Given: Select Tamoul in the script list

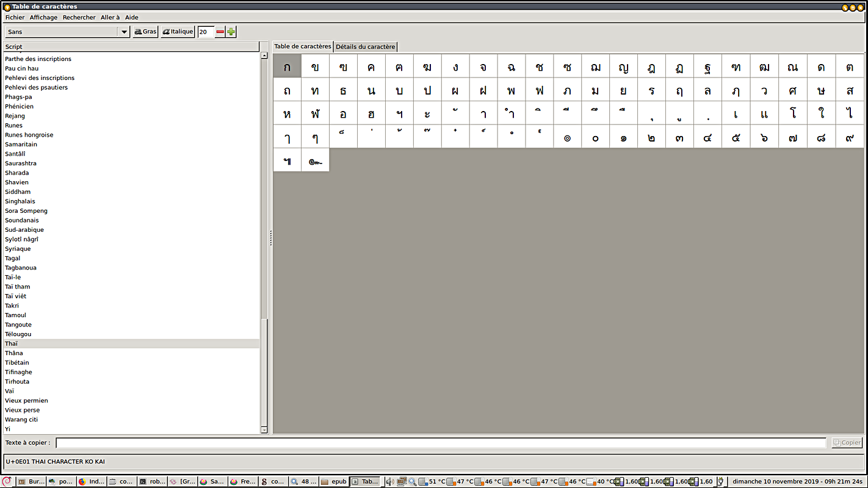Looking at the screenshot, I should (x=131, y=315).
